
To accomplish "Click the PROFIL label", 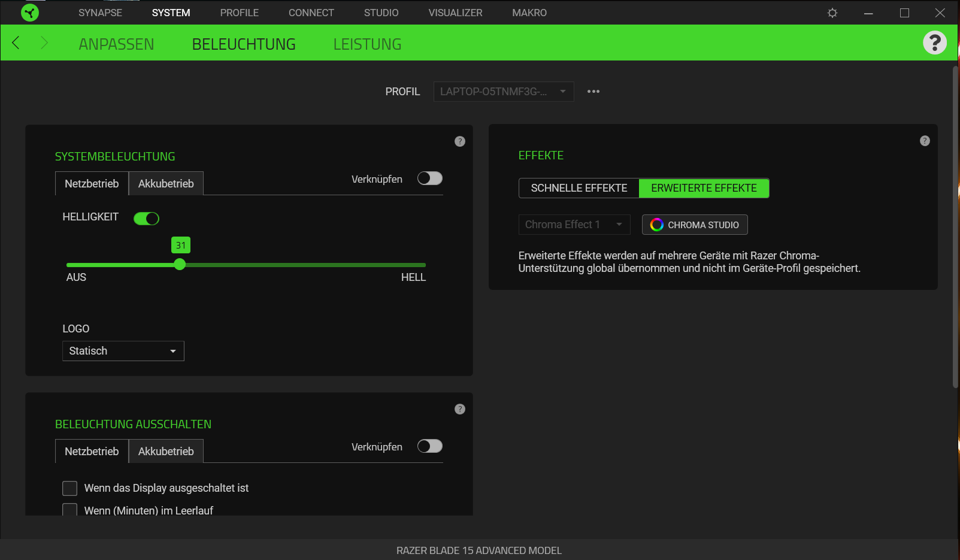I will [x=402, y=92].
